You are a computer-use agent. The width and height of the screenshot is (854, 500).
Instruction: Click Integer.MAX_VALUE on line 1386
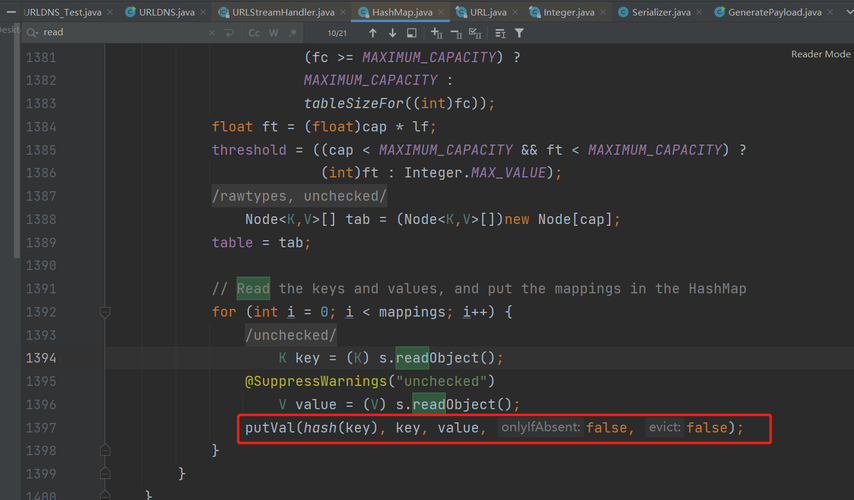click(475, 173)
